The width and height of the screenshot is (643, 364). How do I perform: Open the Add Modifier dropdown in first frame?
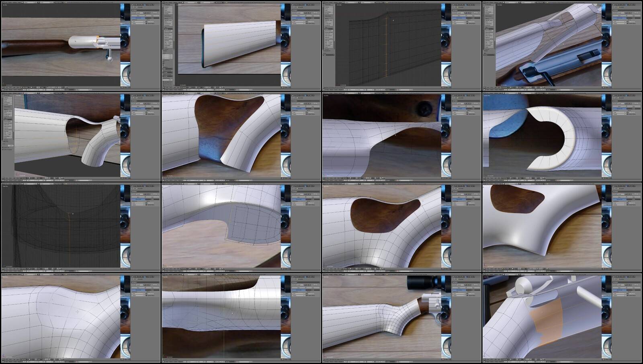145,10
